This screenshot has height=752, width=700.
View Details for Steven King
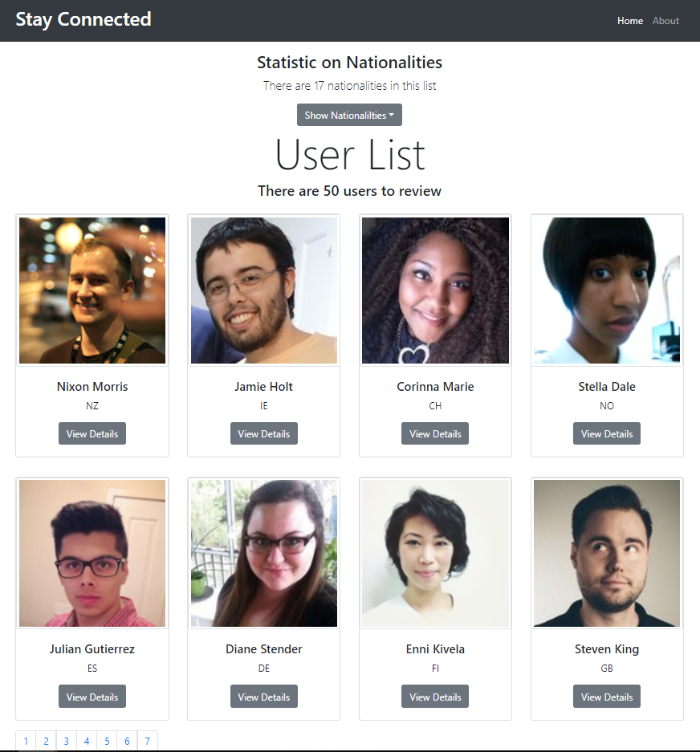click(x=607, y=697)
